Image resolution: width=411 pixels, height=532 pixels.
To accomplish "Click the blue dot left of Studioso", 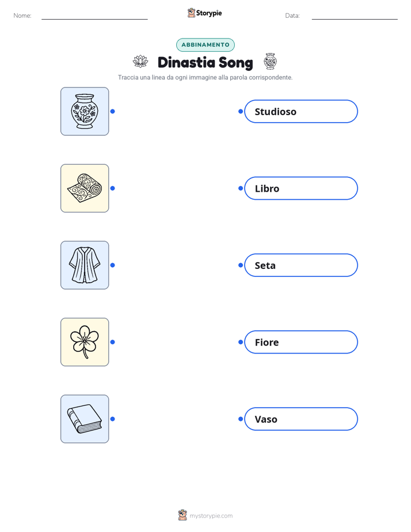I will [241, 111].
